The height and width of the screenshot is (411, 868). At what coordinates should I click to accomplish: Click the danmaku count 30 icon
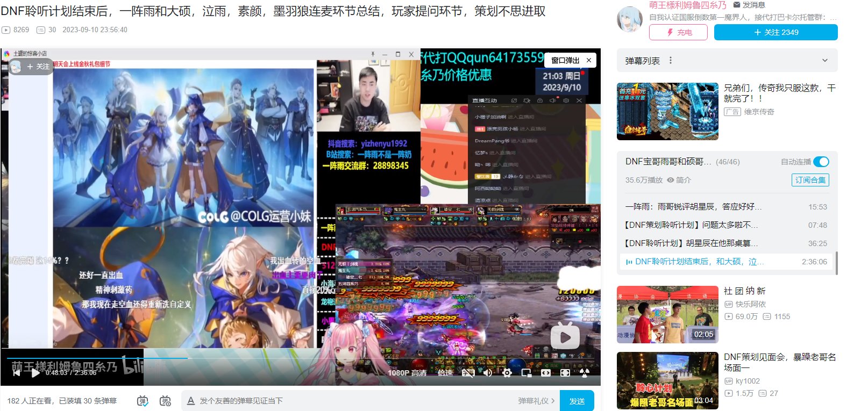(x=41, y=30)
